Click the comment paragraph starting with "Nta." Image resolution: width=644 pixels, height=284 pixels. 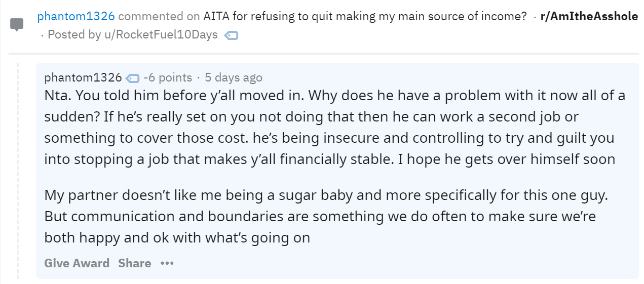(334, 127)
